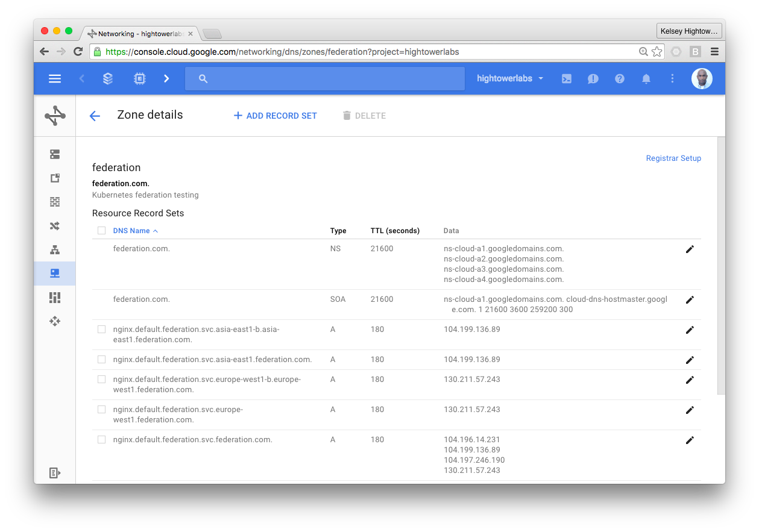Screen dimensions: 759x532
Task: Open the three-dot settings menu
Action: [x=673, y=78]
